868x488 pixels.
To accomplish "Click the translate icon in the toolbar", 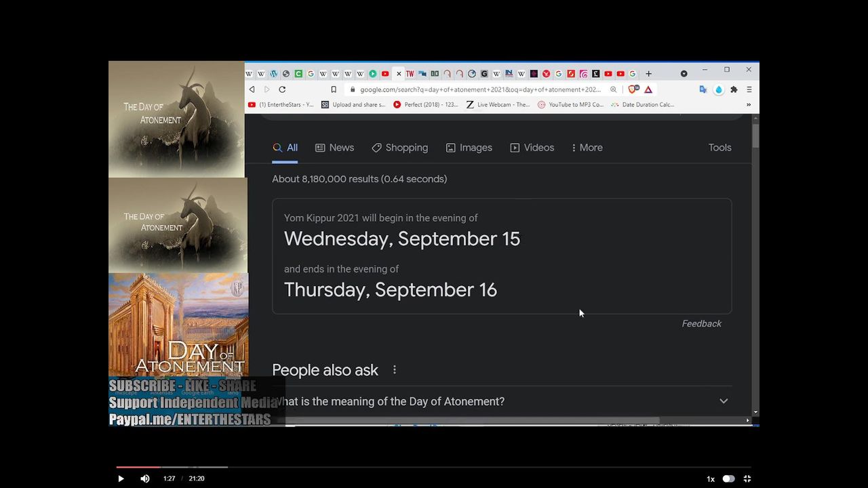I will (703, 89).
